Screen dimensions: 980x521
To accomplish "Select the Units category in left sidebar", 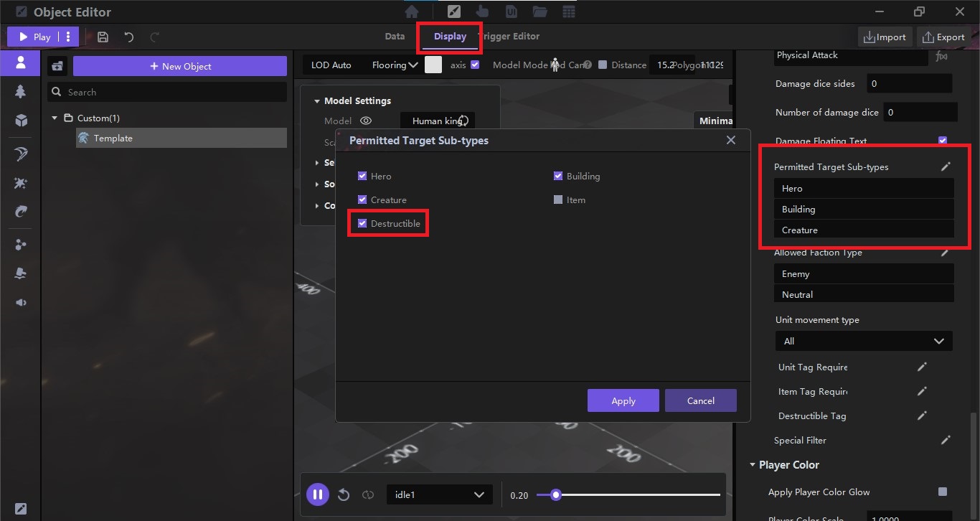I will tap(20, 62).
